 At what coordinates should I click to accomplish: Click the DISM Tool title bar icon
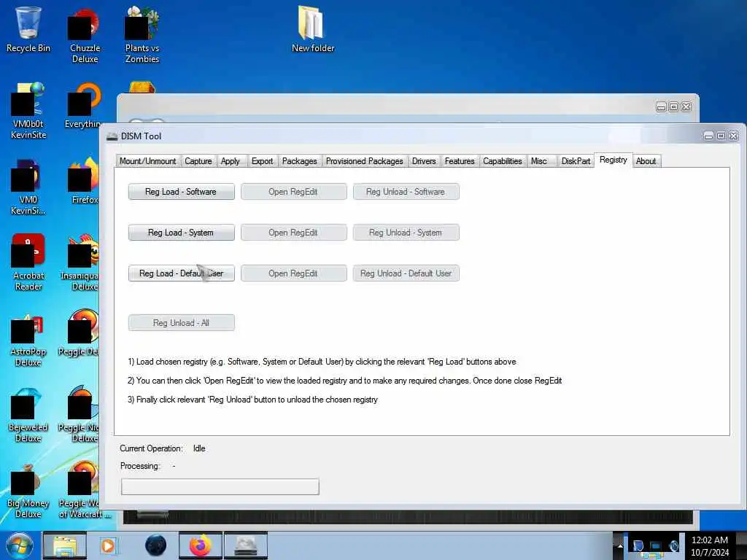[112, 136]
